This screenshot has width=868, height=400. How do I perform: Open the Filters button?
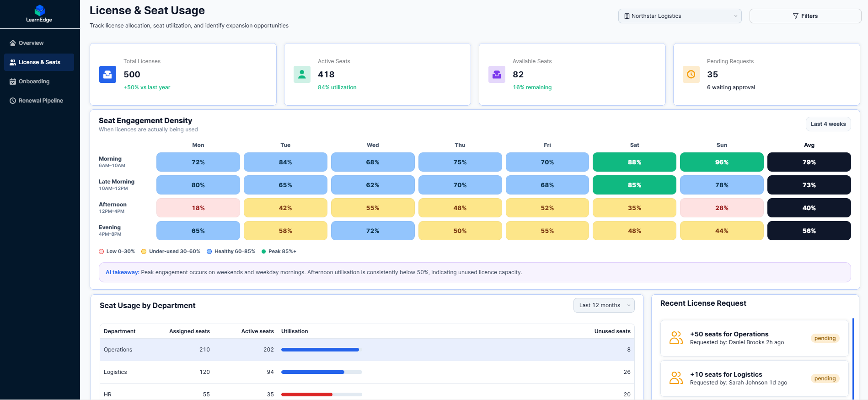pos(805,16)
